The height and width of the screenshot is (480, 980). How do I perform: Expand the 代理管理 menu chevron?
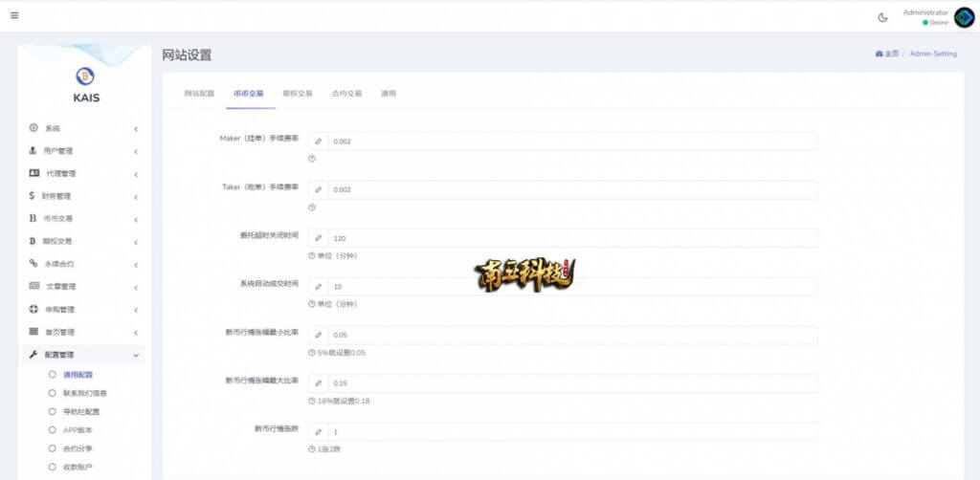point(136,175)
